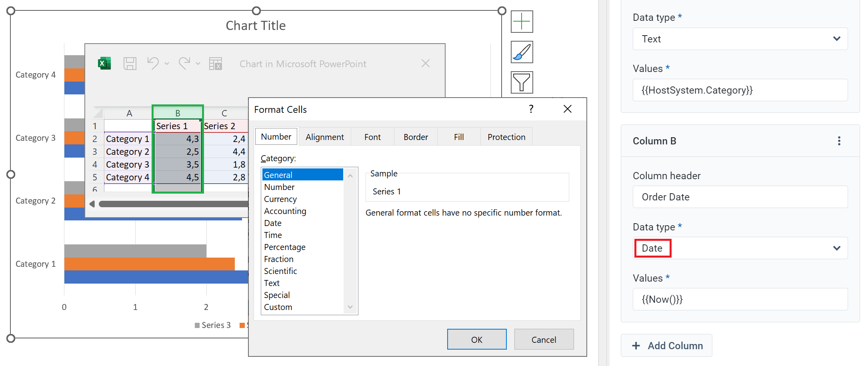
Task: Click the Values field containing {{Now()}}
Action: pyautogui.click(x=740, y=299)
